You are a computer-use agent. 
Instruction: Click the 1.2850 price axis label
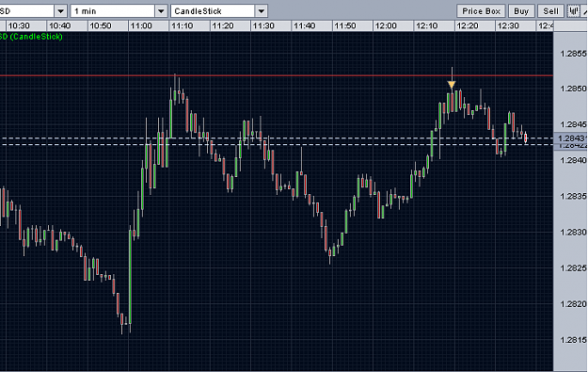[573, 89]
